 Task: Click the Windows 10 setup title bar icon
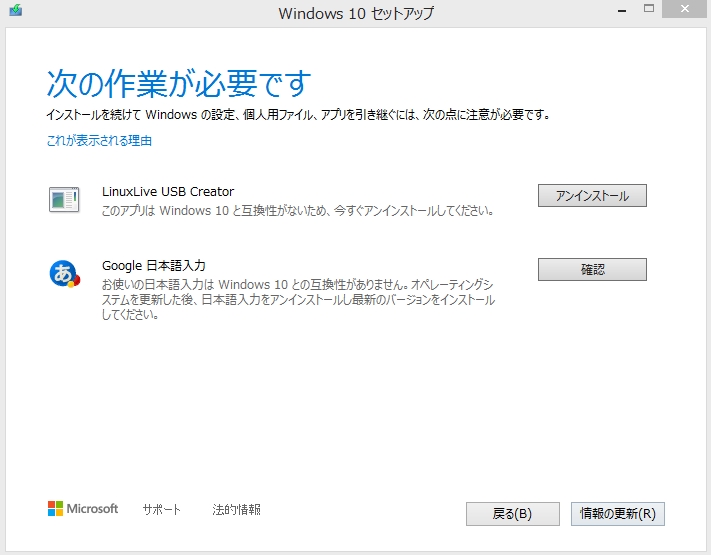pos(15,9)
